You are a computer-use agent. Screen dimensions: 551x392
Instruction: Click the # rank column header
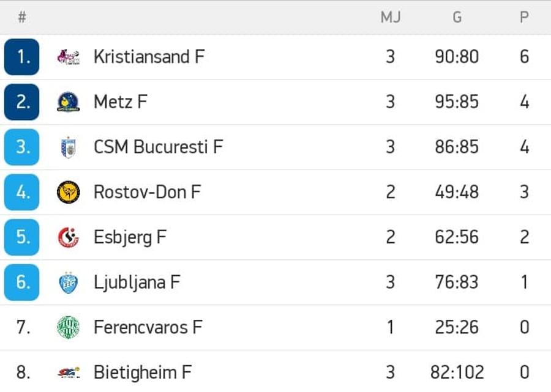click(x=22, y=17)
